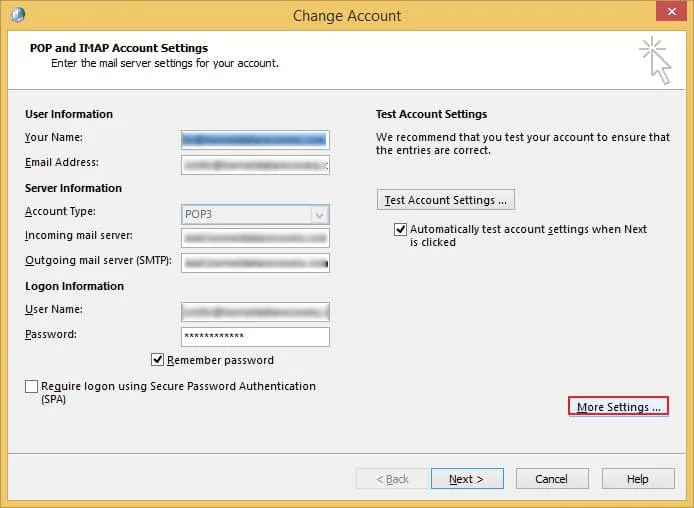Image resolution: width=694 pixels, height=508 pixels.
Task: Click the Outlook icon in the title bar
Action: point(17,15)
